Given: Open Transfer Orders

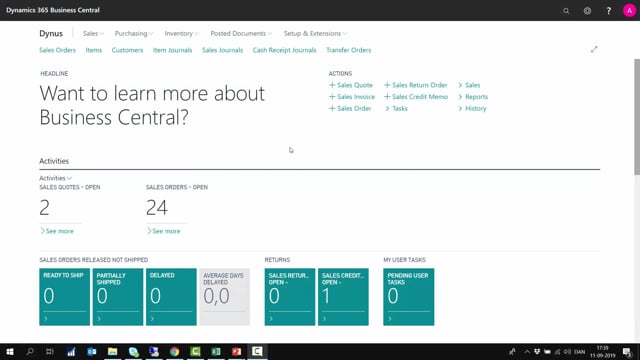Looking at the screenshot, I should pos(349,50).
